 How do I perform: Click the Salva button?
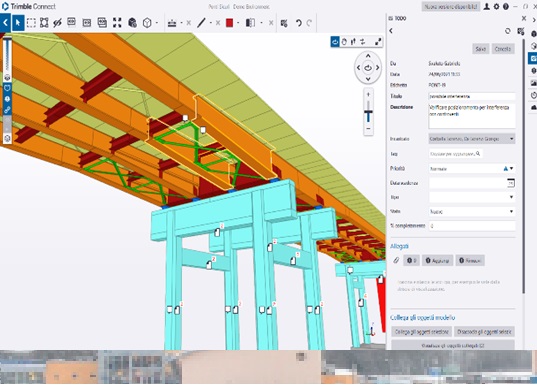pos(480,49)
